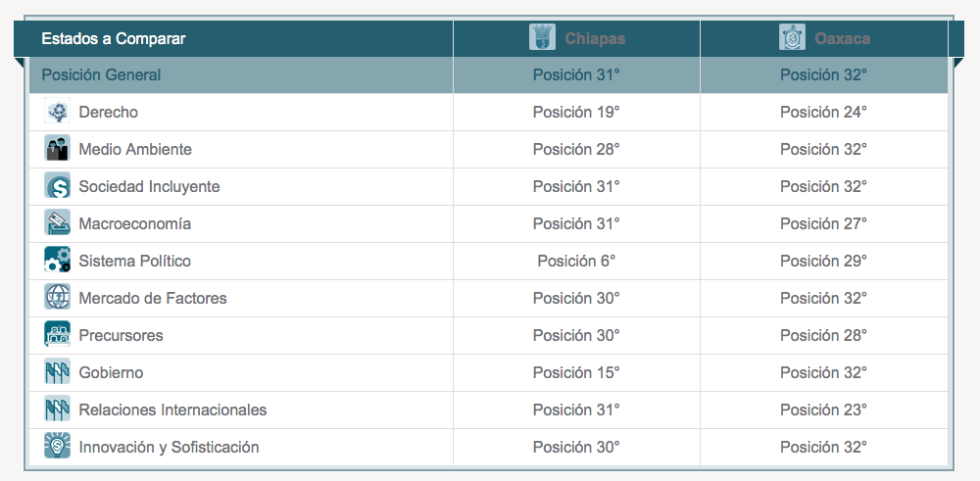Screen dimensions: 980x481
Task: Select the Medio Ambiente icon
Action: coord(57,149)
